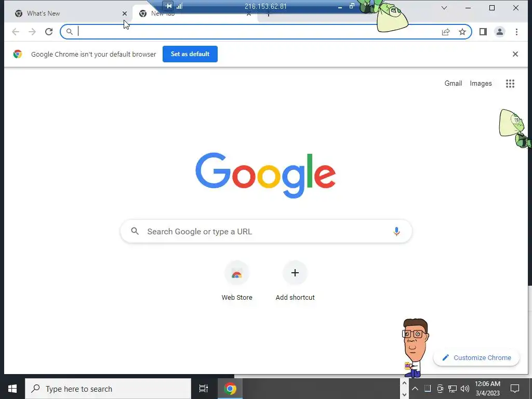Click the taskbar toolbar scroll down arrow
532x399 pixels.
(x=404, y=395)
